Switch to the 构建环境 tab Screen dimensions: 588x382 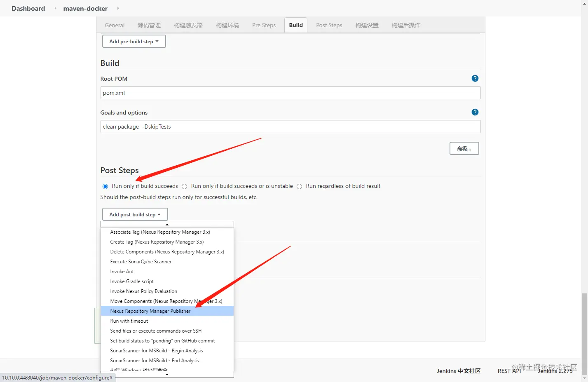[227, 25]
